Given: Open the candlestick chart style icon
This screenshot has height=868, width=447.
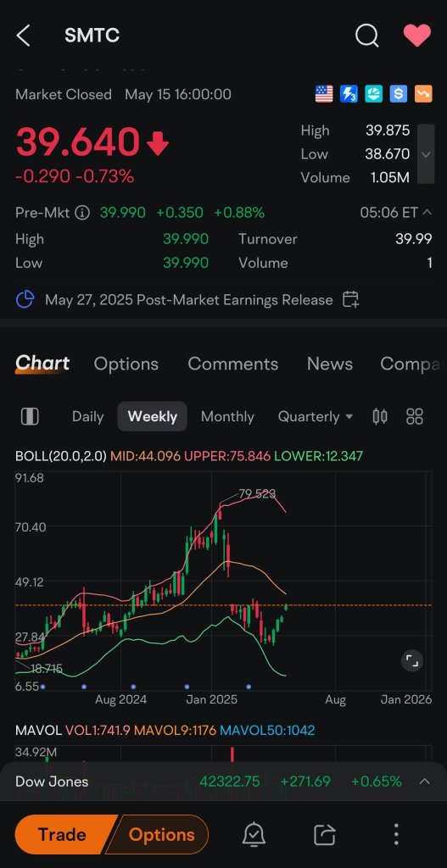Looking at the screenshot, I should tap(380, 416).
